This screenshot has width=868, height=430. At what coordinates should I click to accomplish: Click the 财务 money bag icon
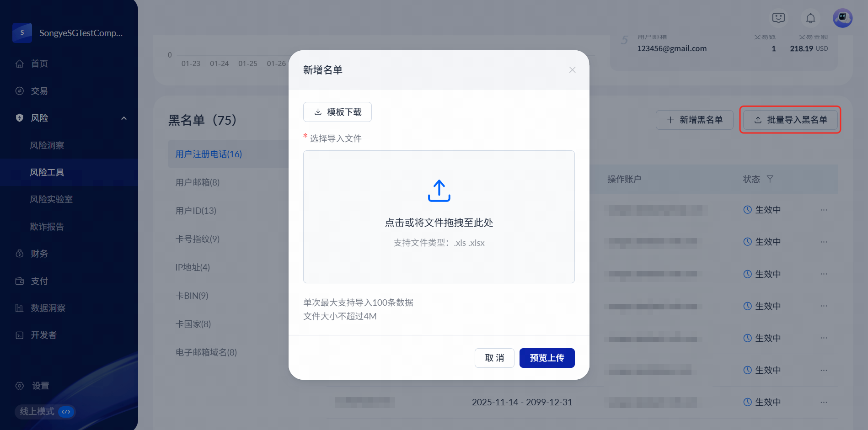click(20, 254)
